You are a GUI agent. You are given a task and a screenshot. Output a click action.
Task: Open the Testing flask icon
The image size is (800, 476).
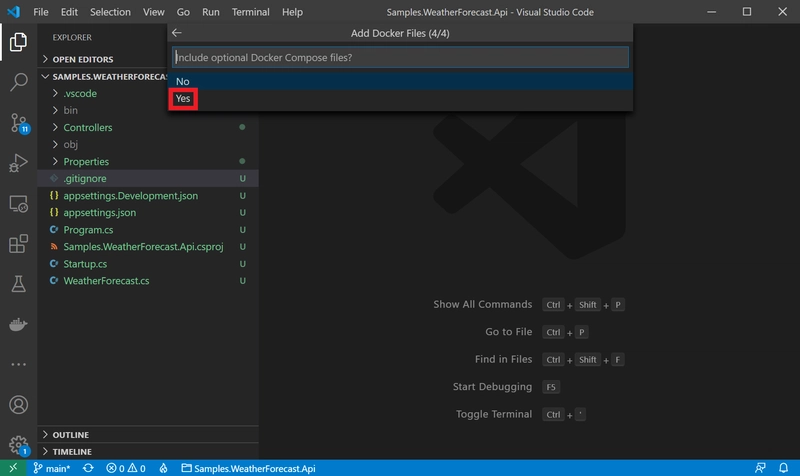click(x=18, y=284)
